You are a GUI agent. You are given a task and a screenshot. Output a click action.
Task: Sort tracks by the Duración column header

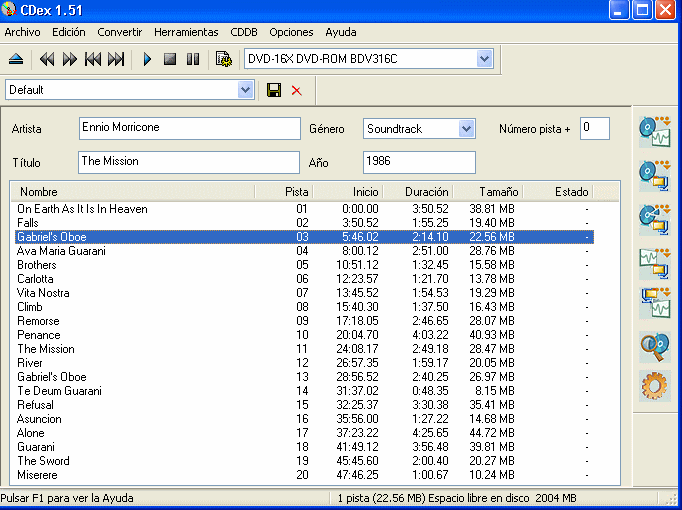[x=426, y=191]
